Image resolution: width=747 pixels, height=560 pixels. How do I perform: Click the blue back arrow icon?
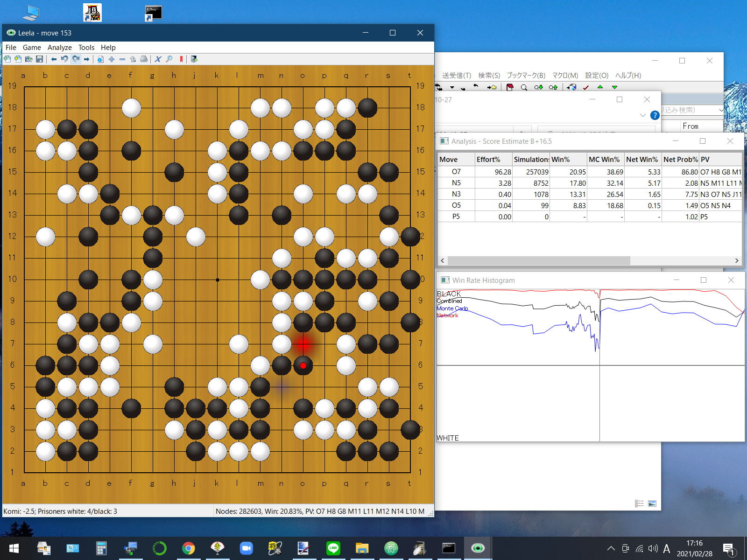pyautogui.click(x=54, y=59)
